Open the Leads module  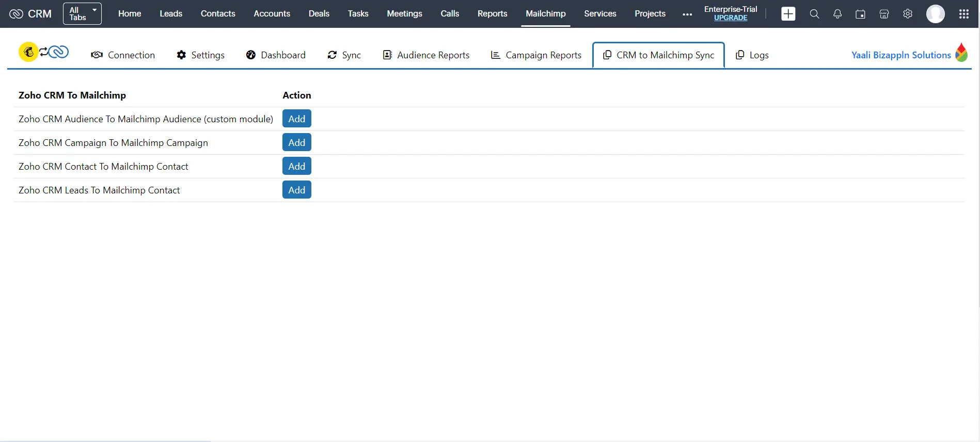pos(171,14)
